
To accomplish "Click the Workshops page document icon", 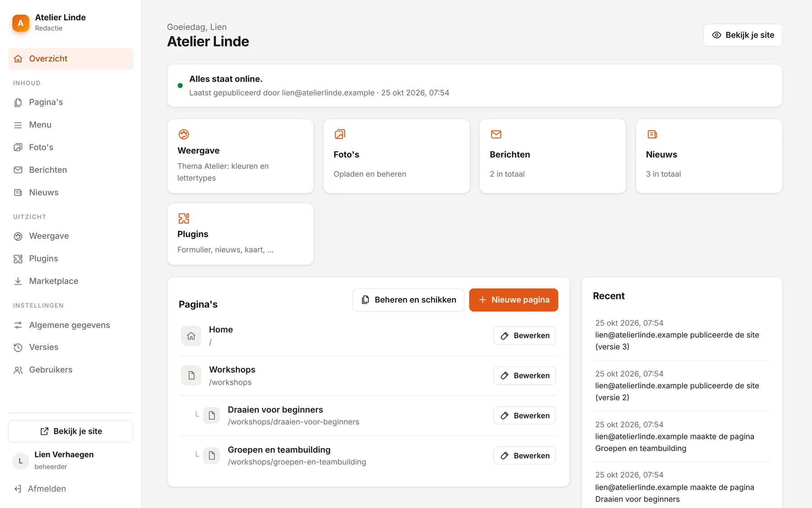I will (x=191, y=376).
